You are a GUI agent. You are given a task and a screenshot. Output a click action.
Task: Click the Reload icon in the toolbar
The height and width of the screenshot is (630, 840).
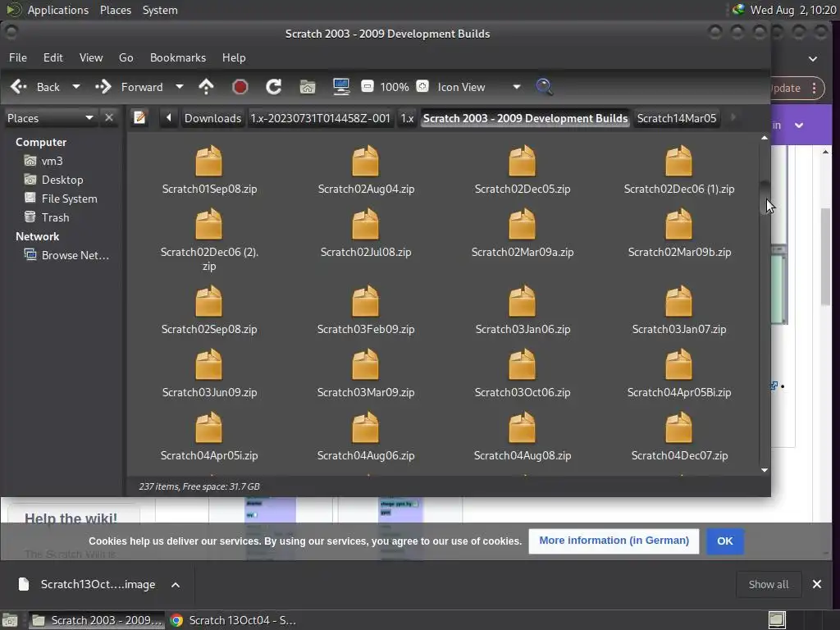point(274,87)
